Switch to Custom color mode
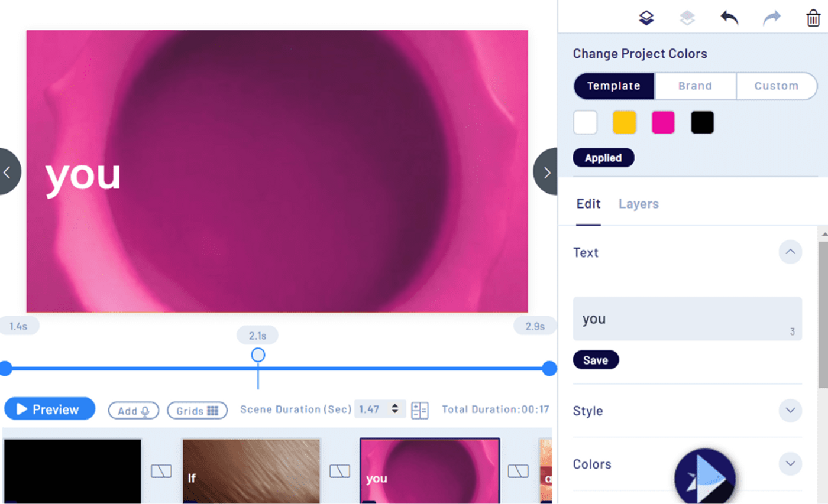The height and width of the screenshot is (504, 828). pos(776,86)
